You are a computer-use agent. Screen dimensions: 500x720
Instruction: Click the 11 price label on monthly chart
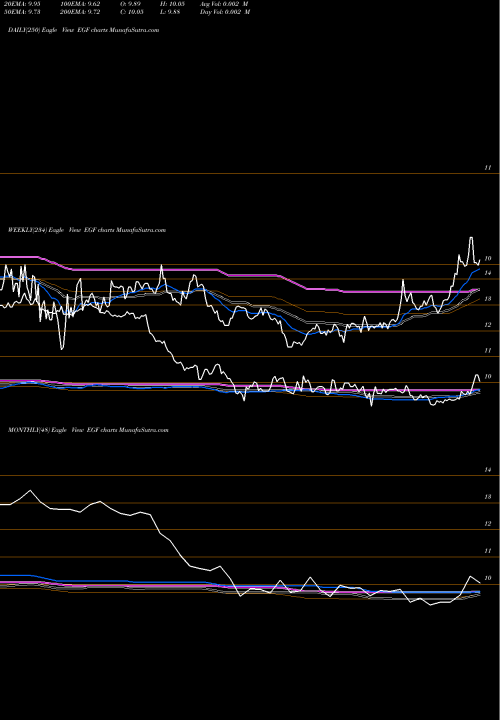[488, 551]
